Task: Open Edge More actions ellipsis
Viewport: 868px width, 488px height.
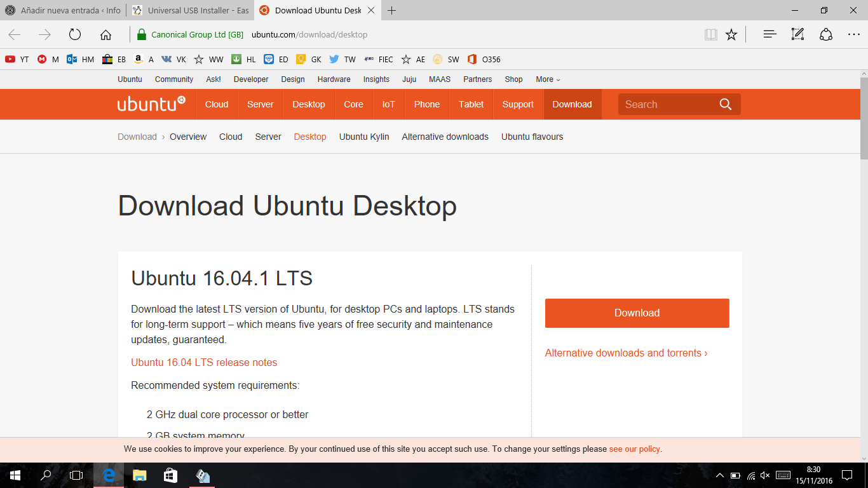Action: pyautogui.click(x=853, y=35)
